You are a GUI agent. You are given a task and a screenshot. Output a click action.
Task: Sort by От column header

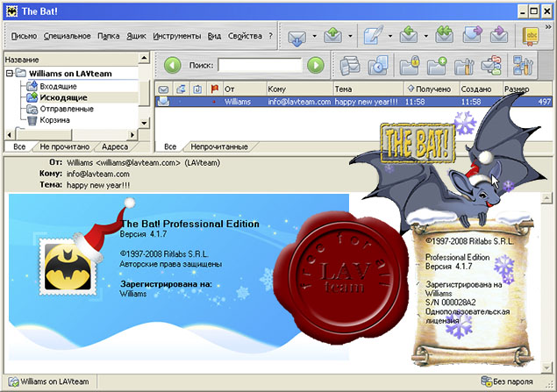click(x=245, y=89)
